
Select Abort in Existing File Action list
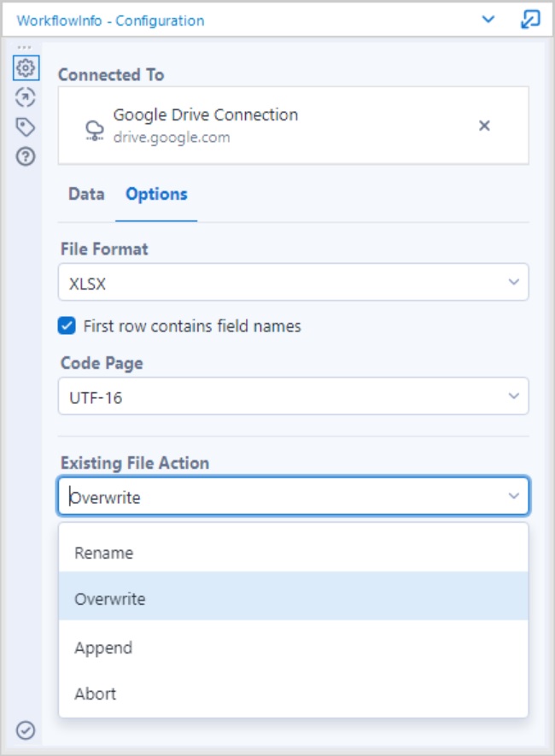(294, 694)
